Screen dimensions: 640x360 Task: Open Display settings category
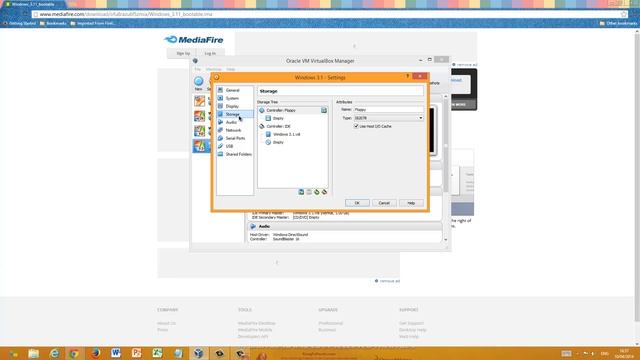[x=235, y=106]
